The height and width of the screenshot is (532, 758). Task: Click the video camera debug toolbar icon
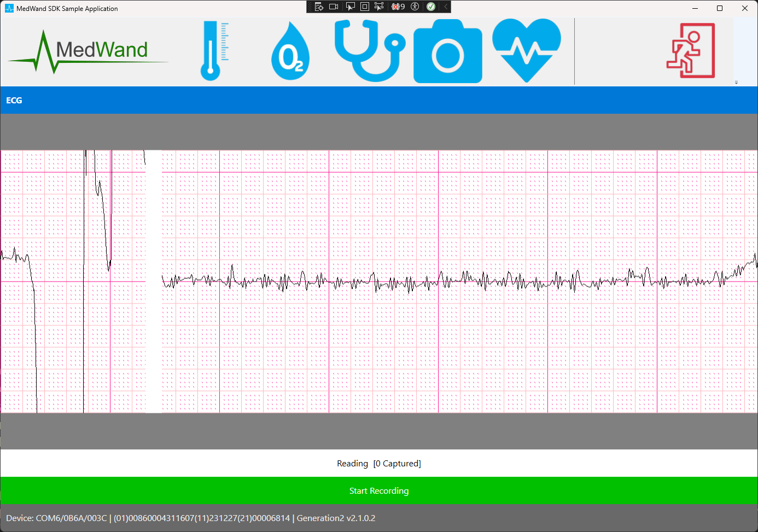pyautogui.click(x=334, y=7)
